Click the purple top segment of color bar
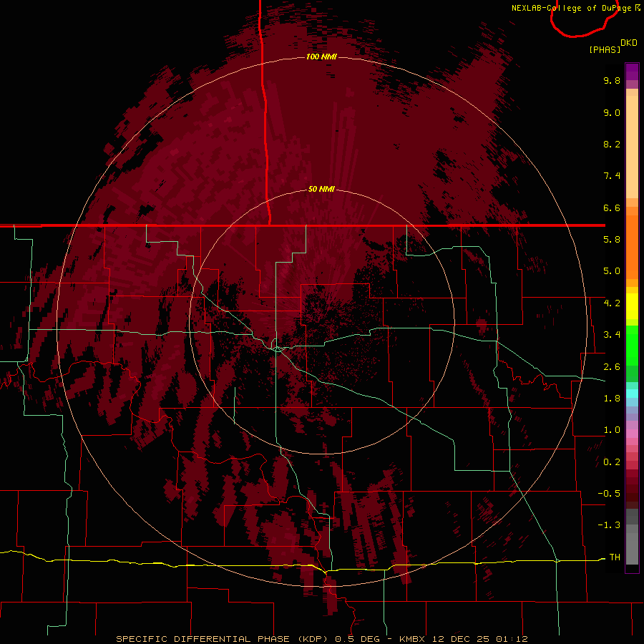 (x=632, y=72)
